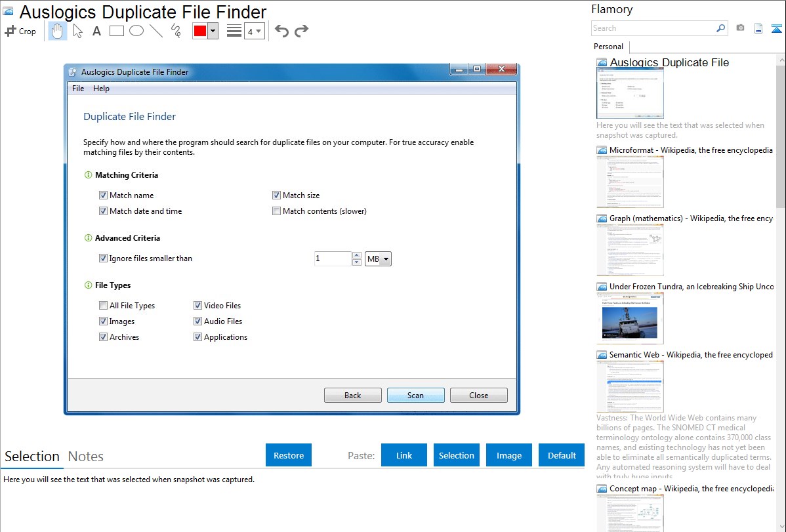Click the Advanced Criteria info icon

click(88, 238)
